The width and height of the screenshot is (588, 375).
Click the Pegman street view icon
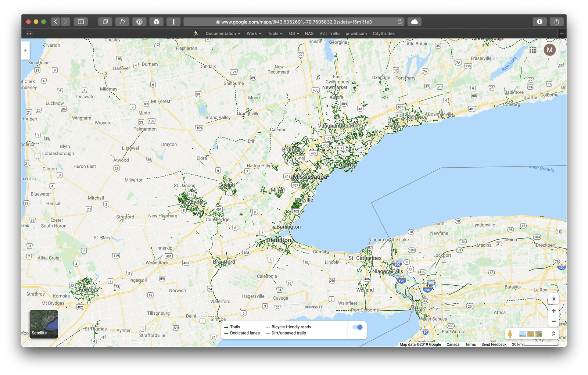point(510,334)
